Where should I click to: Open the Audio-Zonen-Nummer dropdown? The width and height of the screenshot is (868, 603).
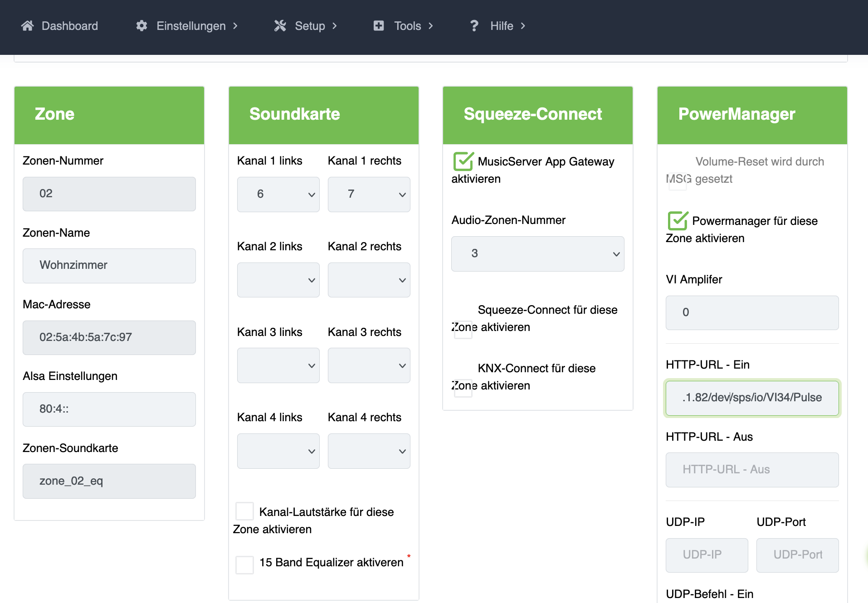pos(537,253)
